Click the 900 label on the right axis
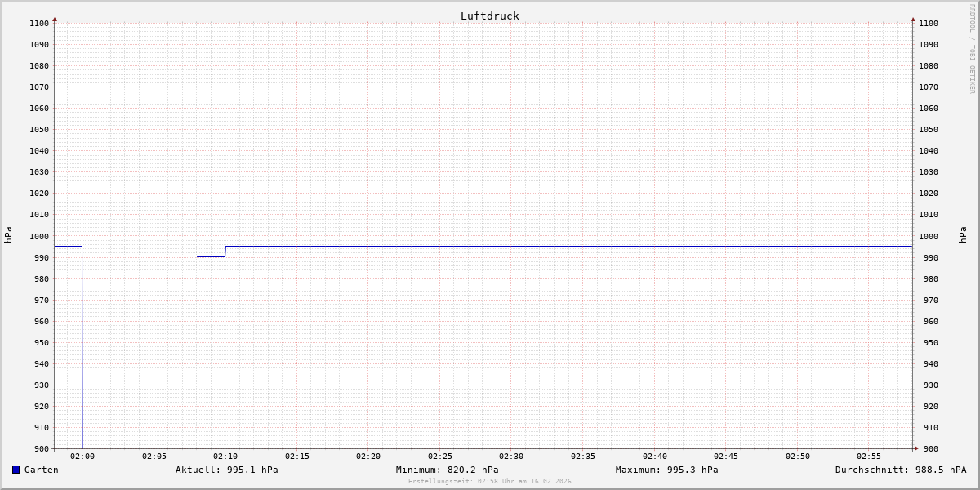The width and height of the screenshot is (980, 490). (929, 448)
